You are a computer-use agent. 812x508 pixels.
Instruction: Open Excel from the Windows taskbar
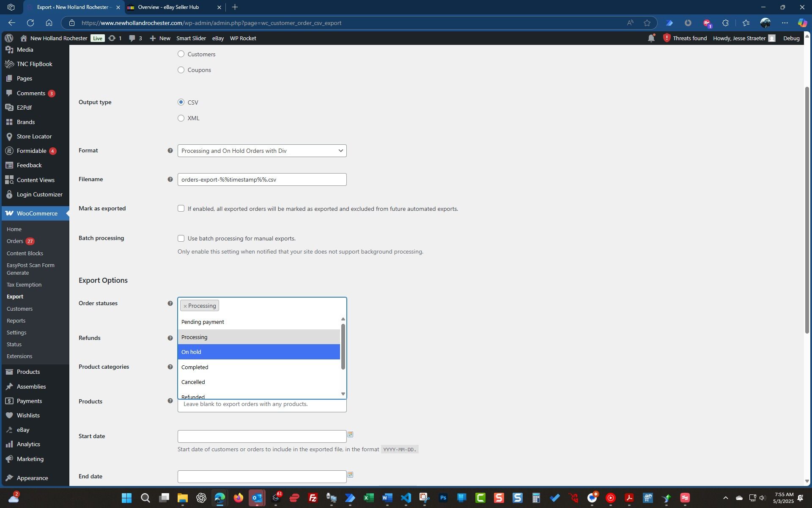click(x=368, y=498)
